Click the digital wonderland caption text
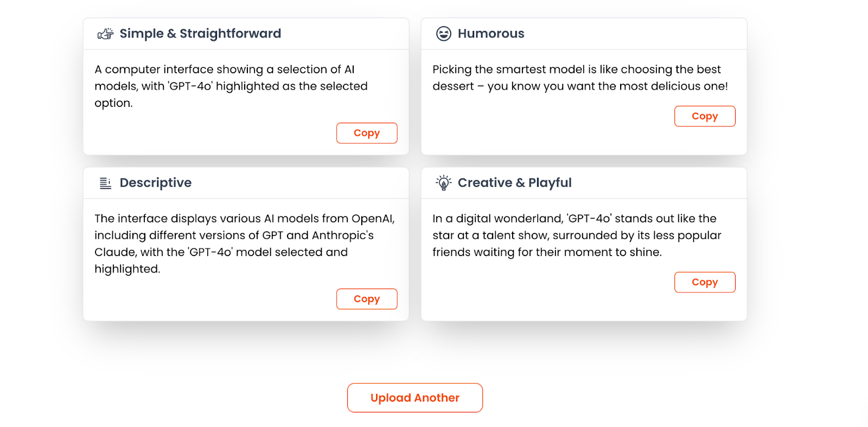868x427 pixels. coord(577,235)
